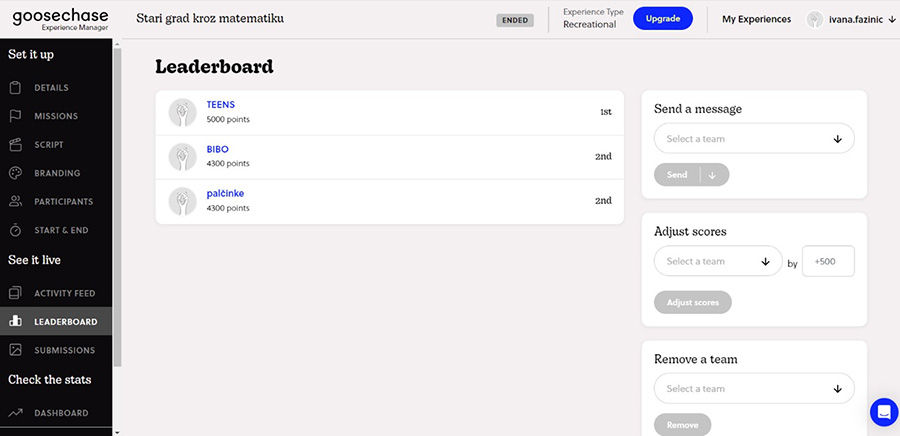Screen dimensions: 900x436
Task: Click the Details clipboard icon in sidebar
Action: click(x=15, y=88)
